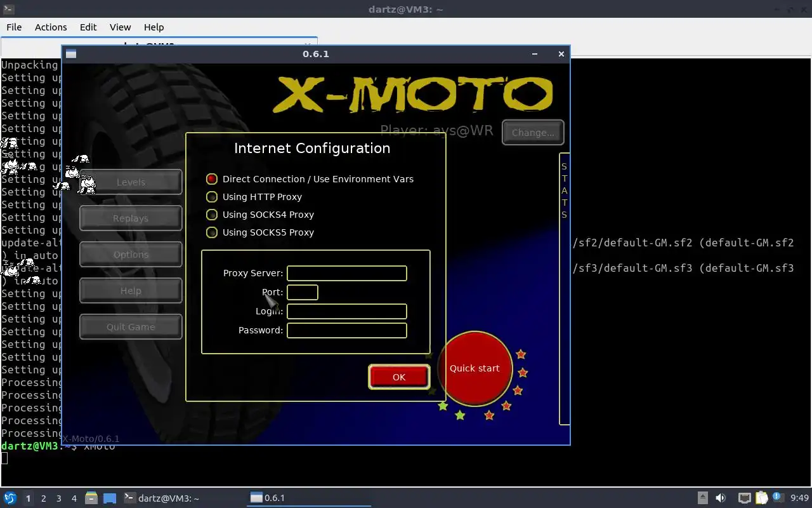812x508 pixels.
Task: Open the removable media eject icon
Action: pyautogui.click(x=703, y=498)
